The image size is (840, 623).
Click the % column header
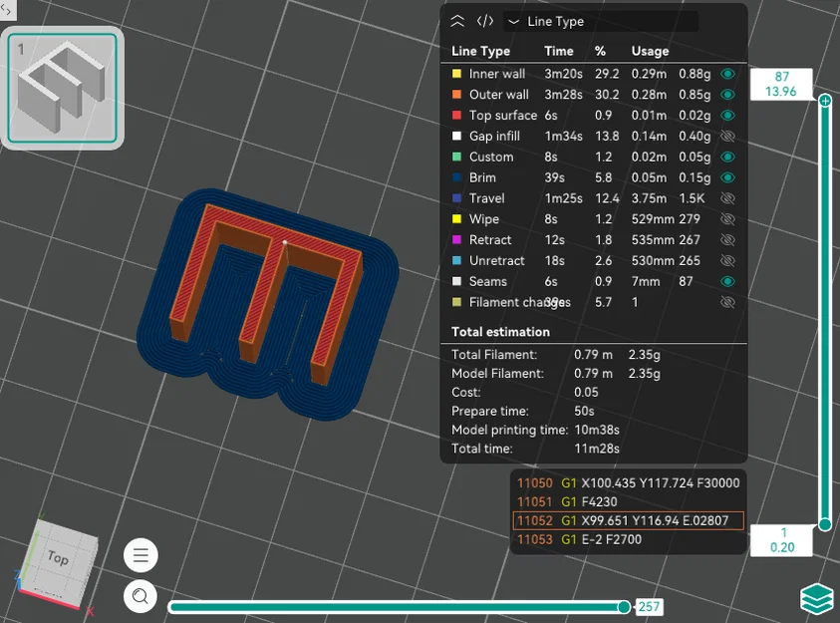coord(600,52)
